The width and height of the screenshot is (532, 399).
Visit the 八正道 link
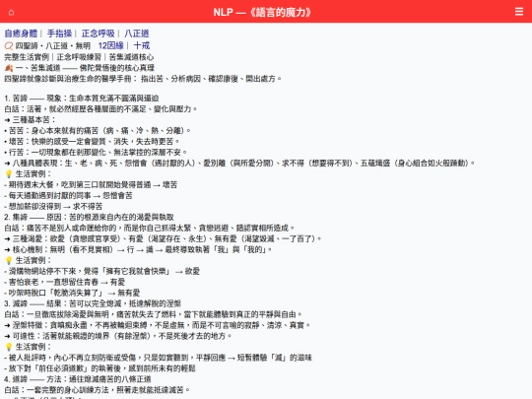tap(137, 33)
